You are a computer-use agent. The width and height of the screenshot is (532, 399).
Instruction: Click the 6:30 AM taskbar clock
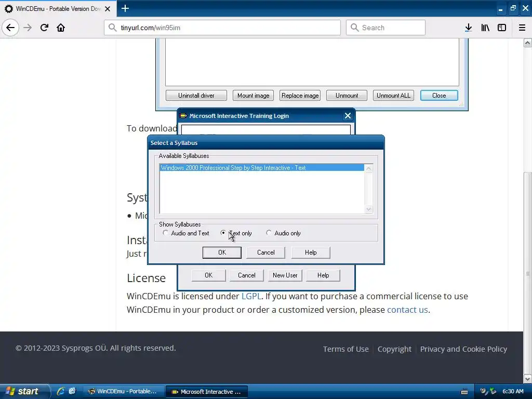point(513,392)
